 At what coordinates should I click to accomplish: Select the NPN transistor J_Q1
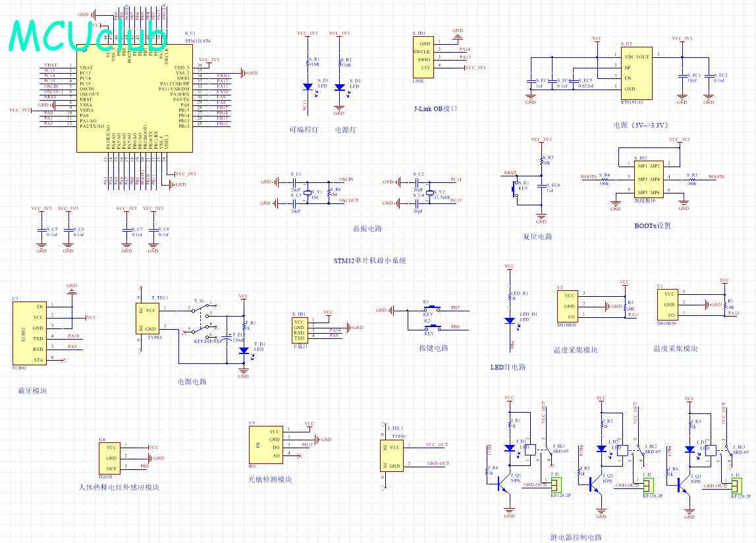504,484
